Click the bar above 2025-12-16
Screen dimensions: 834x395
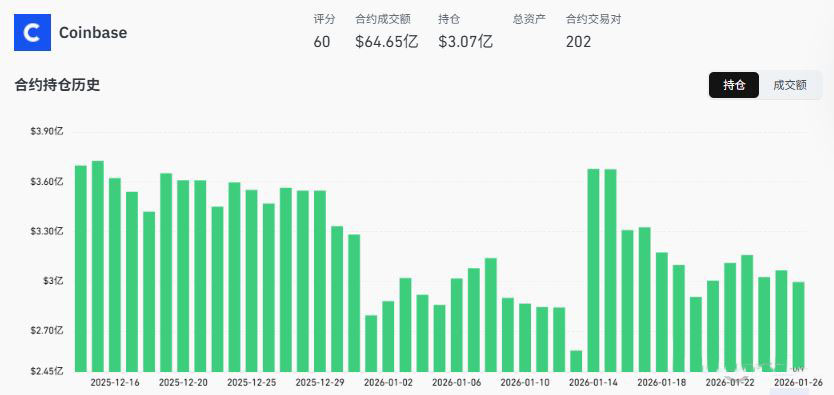(x=115, y=275)
